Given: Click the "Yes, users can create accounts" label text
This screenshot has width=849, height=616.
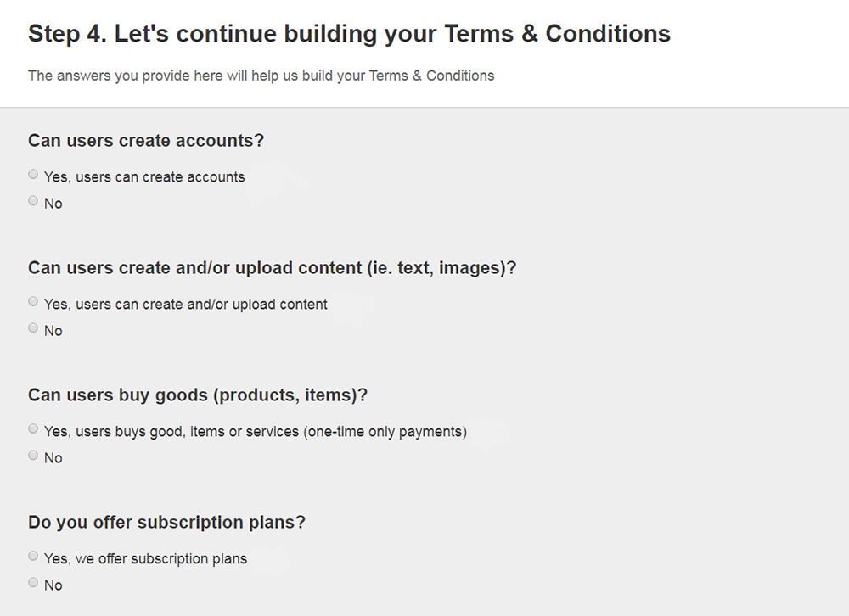Looking at the screenshot, I should (144, 176).
